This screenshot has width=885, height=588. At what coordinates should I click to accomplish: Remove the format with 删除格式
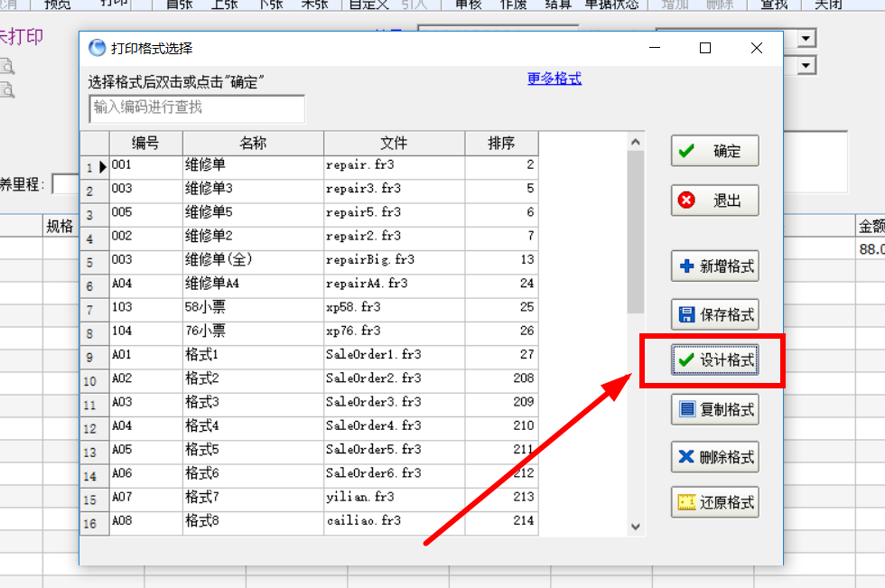[x=714, y=456]
